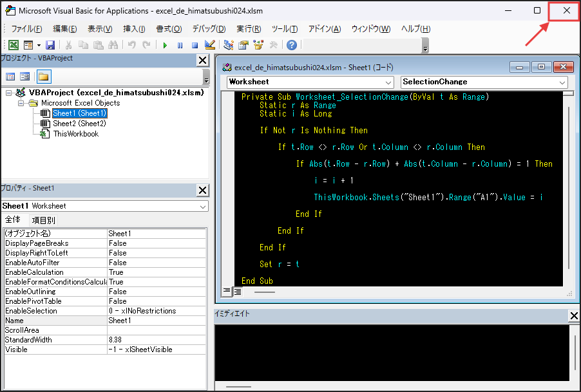Open the 書式(O) menu

pos(169,29)
